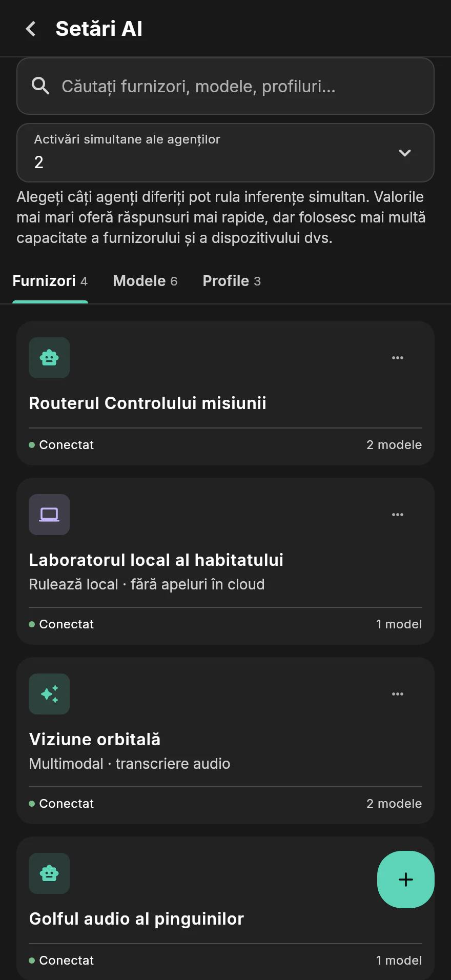This screenshot has width=451, height=980.
Task: Open Routerul Controlului misiunii more options
Action: pos(398,358)
